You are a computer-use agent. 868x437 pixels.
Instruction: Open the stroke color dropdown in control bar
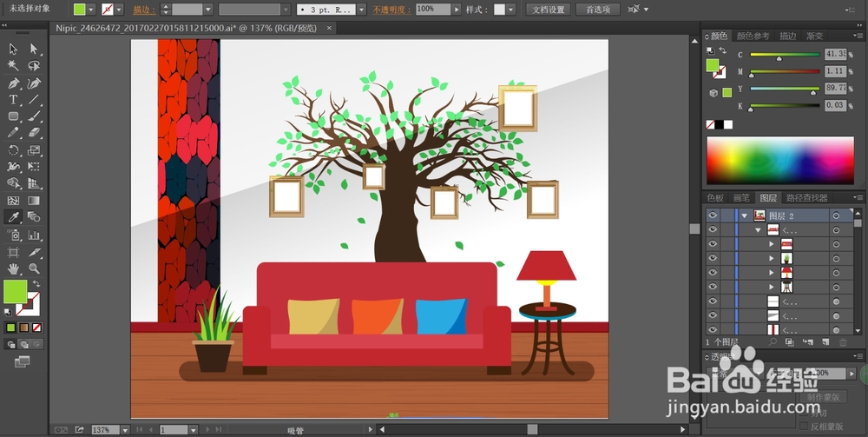click(x=118, y=10)
